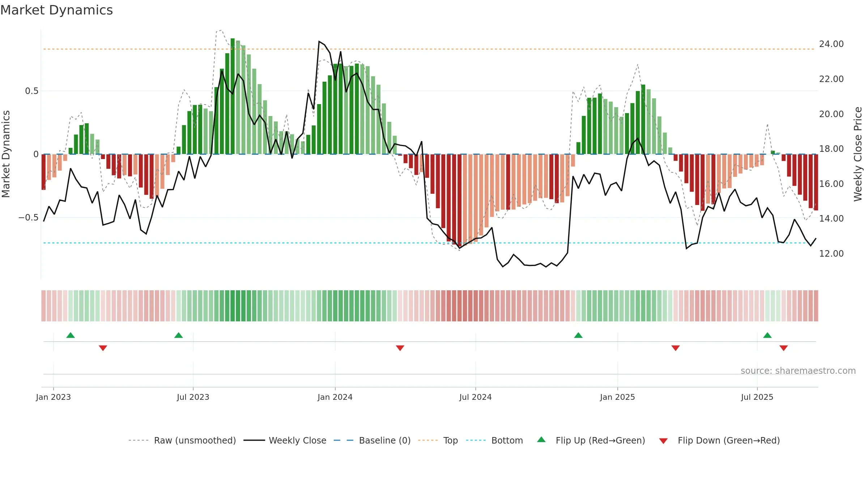Click the first green flip-up marker near Jan 2023
The width and height of the screenshot is (868, 488).
(71, 335)
